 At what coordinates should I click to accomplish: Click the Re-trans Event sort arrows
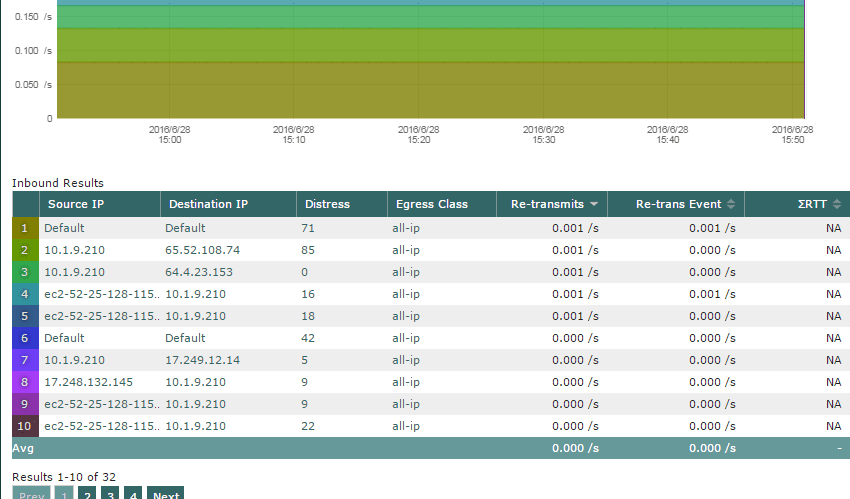click(x=731, y=204)
